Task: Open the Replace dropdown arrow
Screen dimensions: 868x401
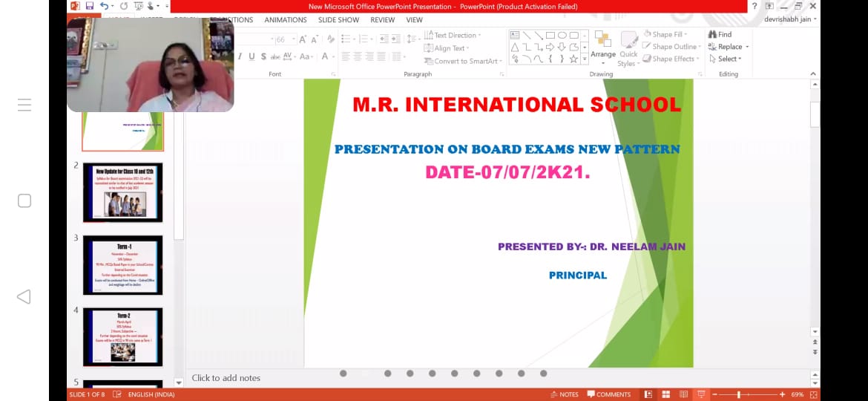Action: pyautogui.click(x=747, y=47)
